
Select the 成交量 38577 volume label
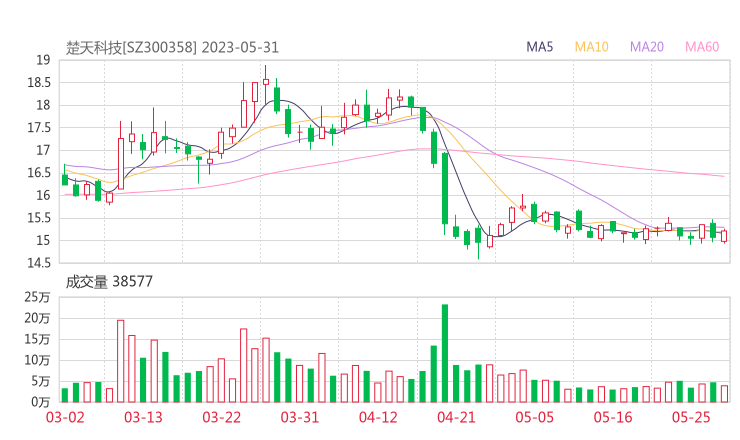point(109,282)
